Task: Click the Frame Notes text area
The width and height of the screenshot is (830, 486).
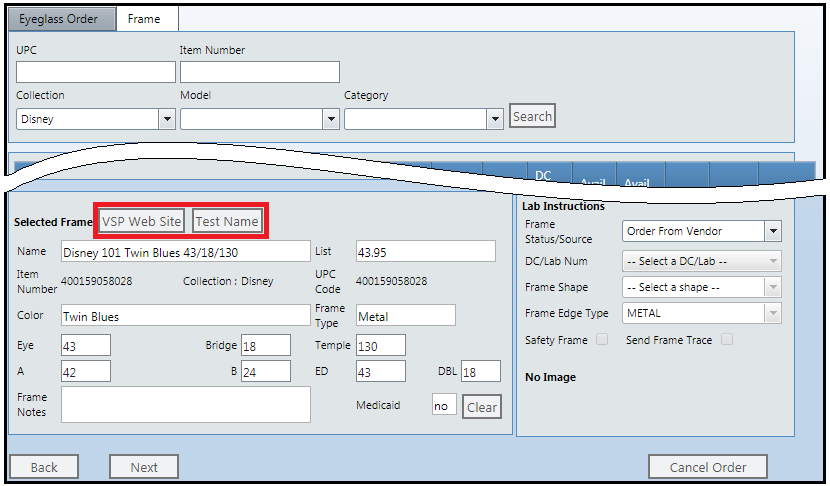Action: tap(185, 404)
